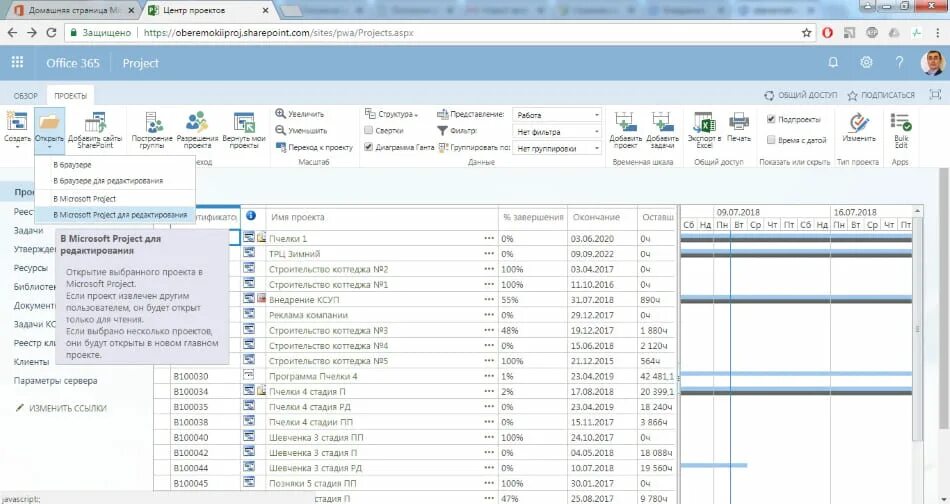950x504 pixels.
Task: Expand the Создать dropdown arrow
Action: click(x=17, y=147)
